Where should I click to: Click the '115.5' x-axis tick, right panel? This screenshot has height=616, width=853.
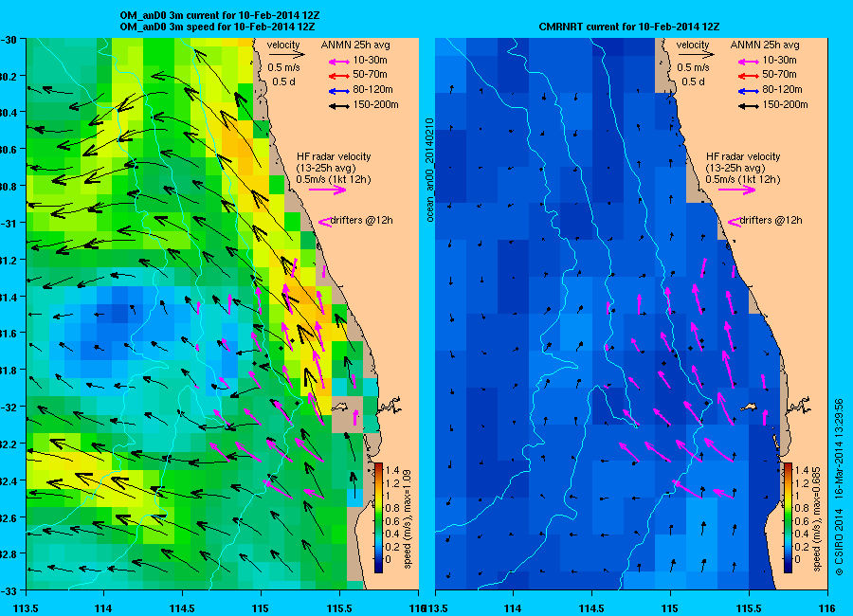749,607
